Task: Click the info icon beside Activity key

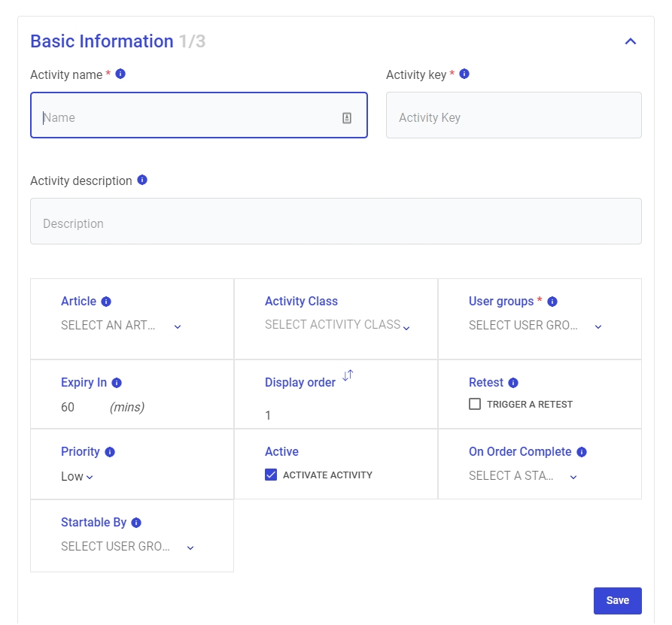Action: click(464, 74)
